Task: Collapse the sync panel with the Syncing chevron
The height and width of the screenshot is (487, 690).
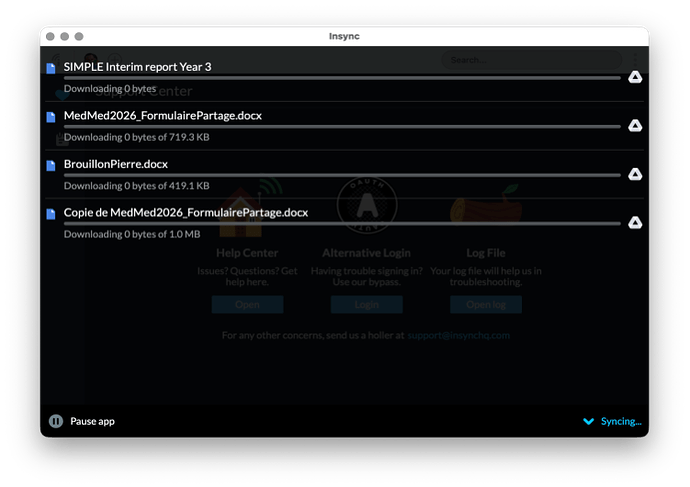Action: click(588, 421)
